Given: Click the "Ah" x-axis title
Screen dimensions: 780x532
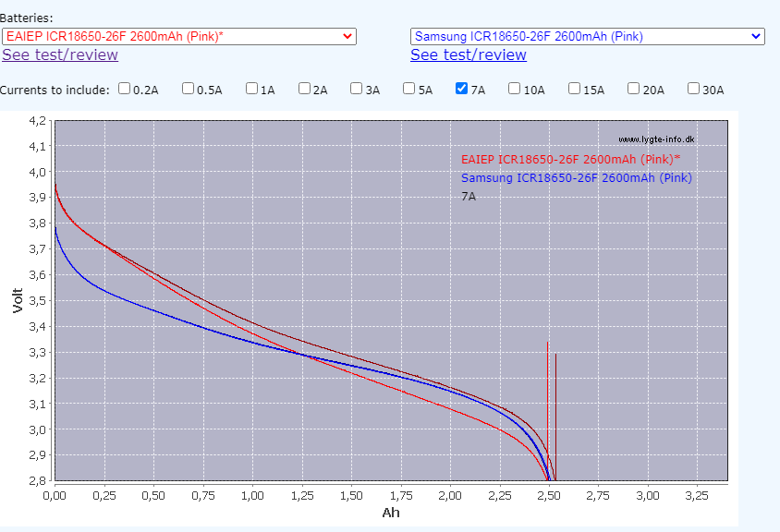Looking at the screenshot, I should [x=391, y=513].
